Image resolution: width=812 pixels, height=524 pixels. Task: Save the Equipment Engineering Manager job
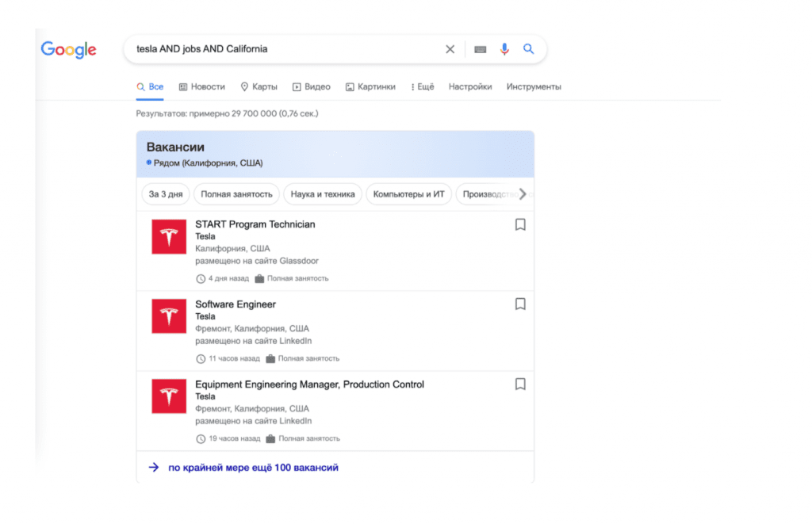(520, 384)
